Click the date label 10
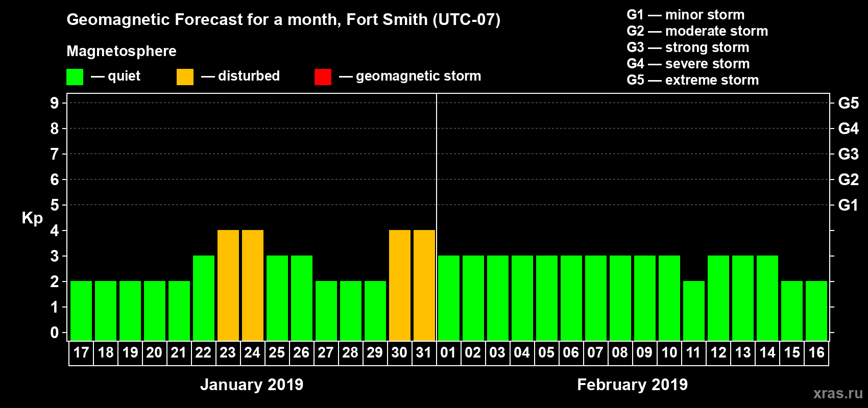The width and height of the screenshot is (868, 408). pyautogui.click(x=669, y=352)
